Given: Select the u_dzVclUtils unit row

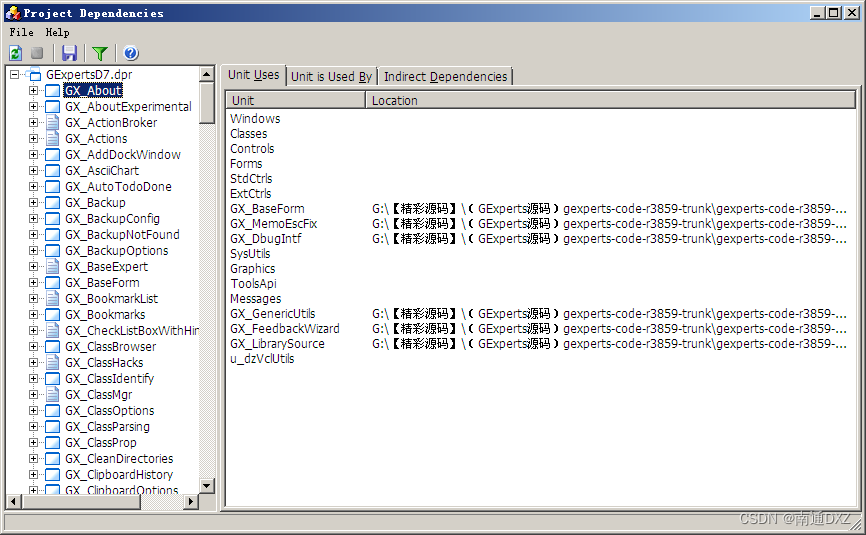Looking at the screenshot, I should point(262,359).
